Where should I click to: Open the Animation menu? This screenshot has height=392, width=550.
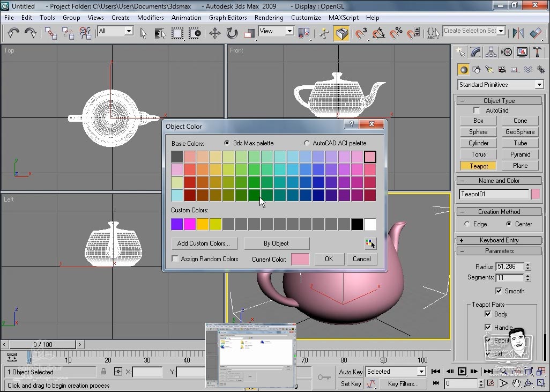[186, 18]
